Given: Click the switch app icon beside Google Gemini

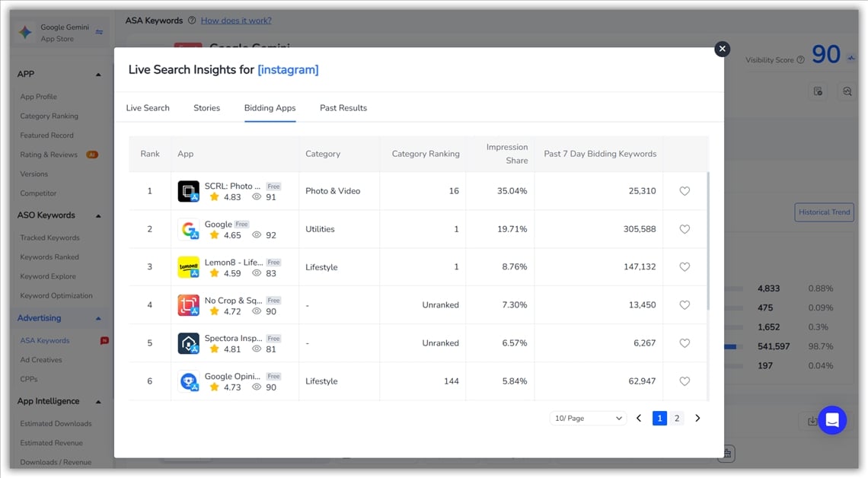Looking at the screenshot, I should coord(99,32).
